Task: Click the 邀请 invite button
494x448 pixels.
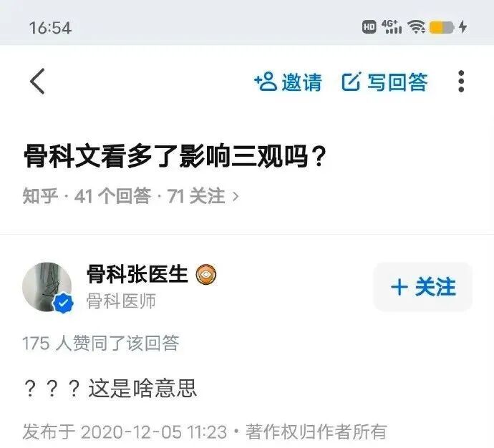Action: click(x=288, y=82)
